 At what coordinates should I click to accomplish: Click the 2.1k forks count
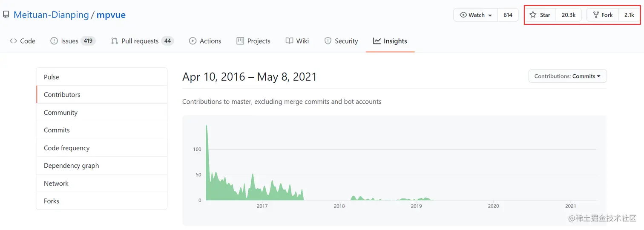point(629,15)
